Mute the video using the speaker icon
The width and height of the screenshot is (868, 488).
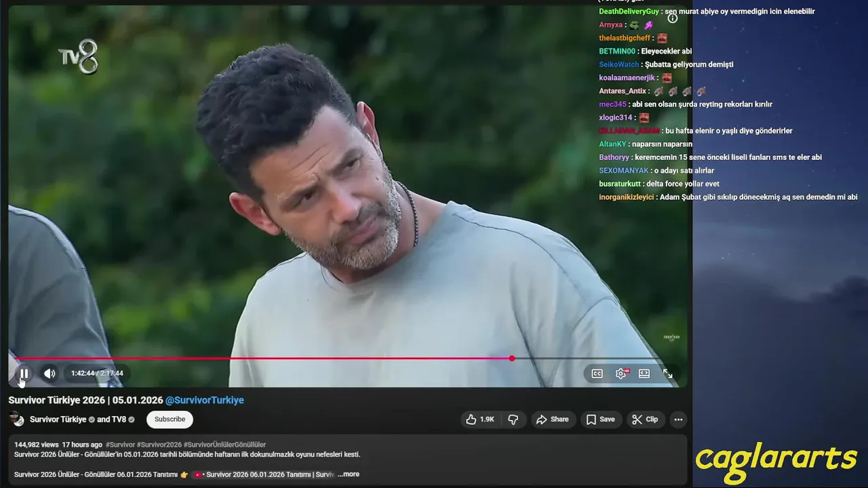[50, 373]
